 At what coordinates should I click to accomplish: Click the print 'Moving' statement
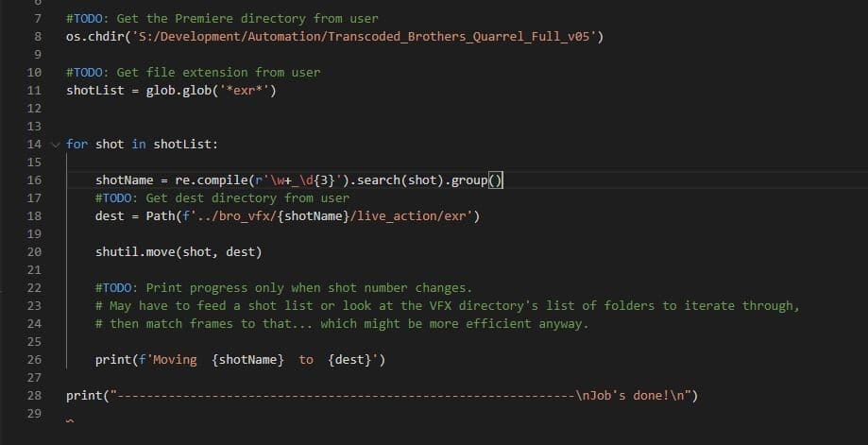240,360
